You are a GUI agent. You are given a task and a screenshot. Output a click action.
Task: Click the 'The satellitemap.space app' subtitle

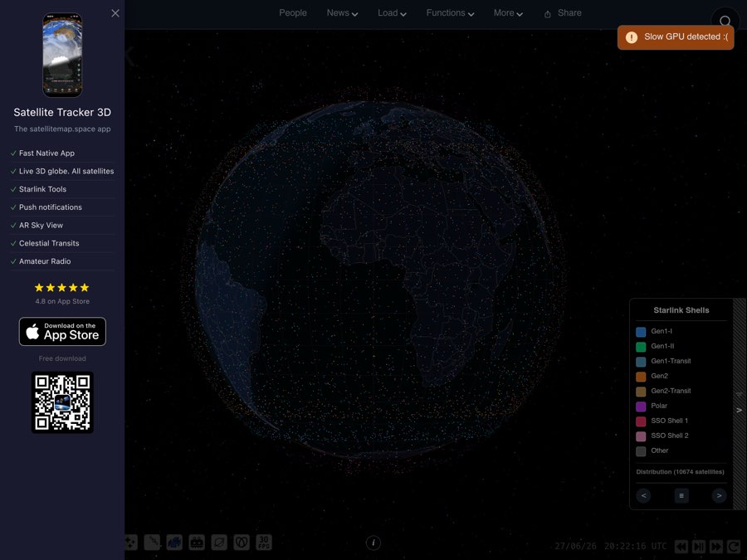(62, 129)
